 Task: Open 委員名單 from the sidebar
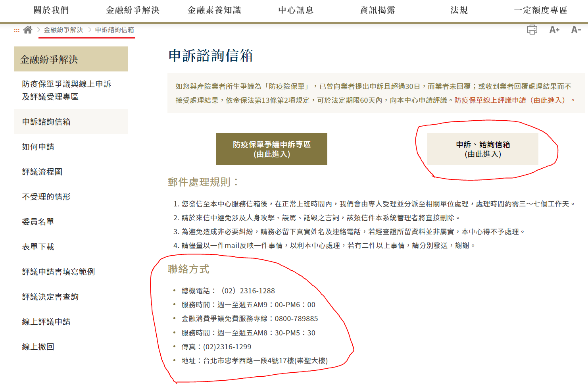coord(38,222)
